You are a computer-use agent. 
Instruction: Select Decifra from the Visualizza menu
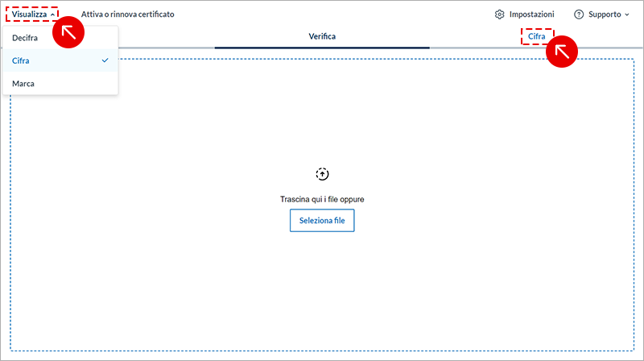tap(26, 38)
